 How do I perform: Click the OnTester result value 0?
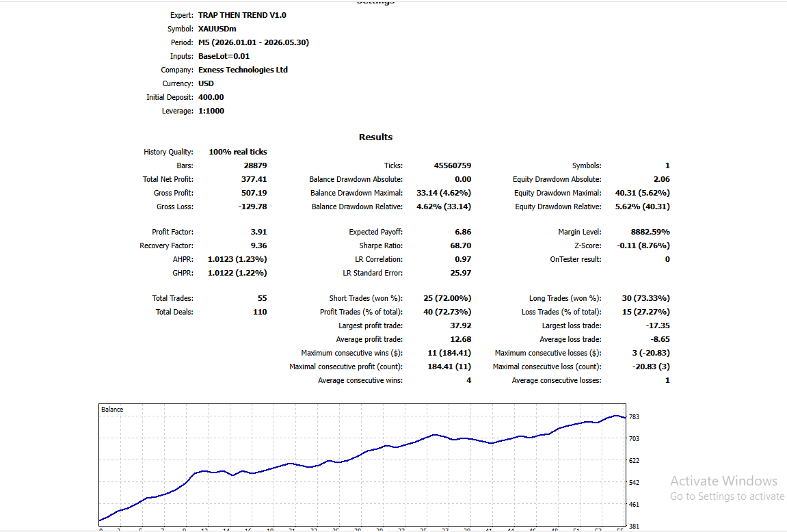(x=667, y=259)
